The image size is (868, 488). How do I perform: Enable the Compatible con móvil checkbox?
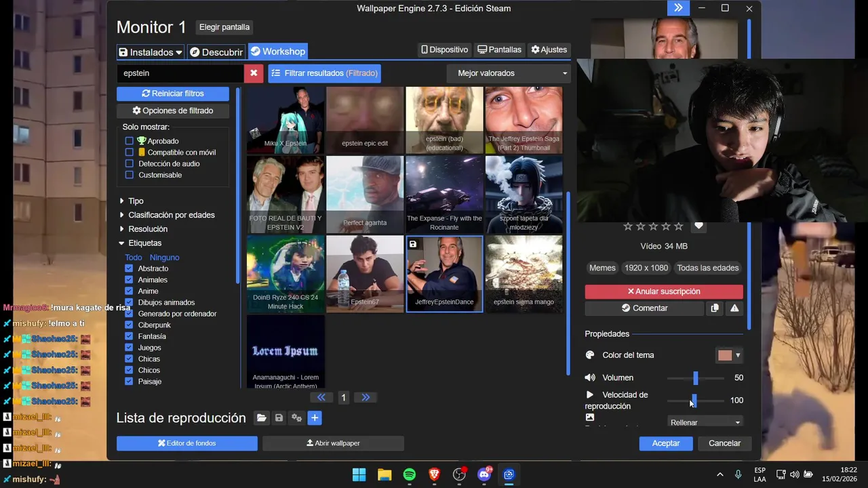point(130,152)
